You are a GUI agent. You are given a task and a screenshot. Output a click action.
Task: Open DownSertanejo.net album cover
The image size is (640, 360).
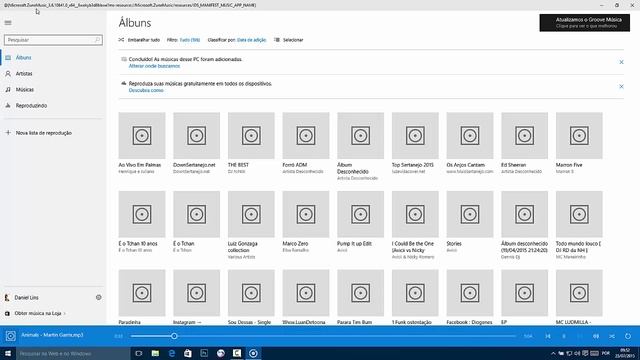pyautogui.click(x=196, y=136)
